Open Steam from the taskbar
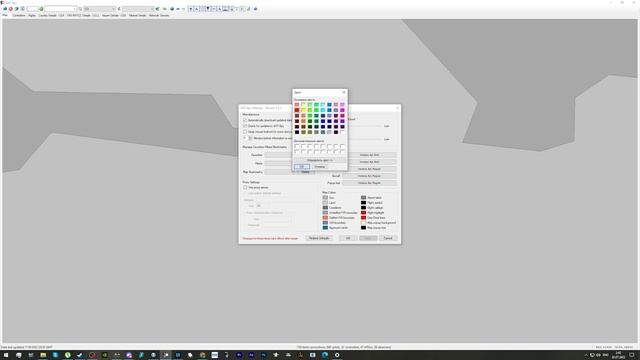 pyautogui.click(x=80, y=355)
